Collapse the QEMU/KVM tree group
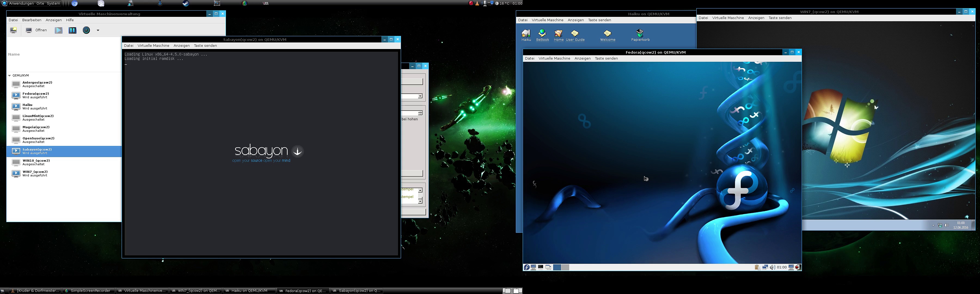This screenshot has width=980, height=294. pos(10,75)
